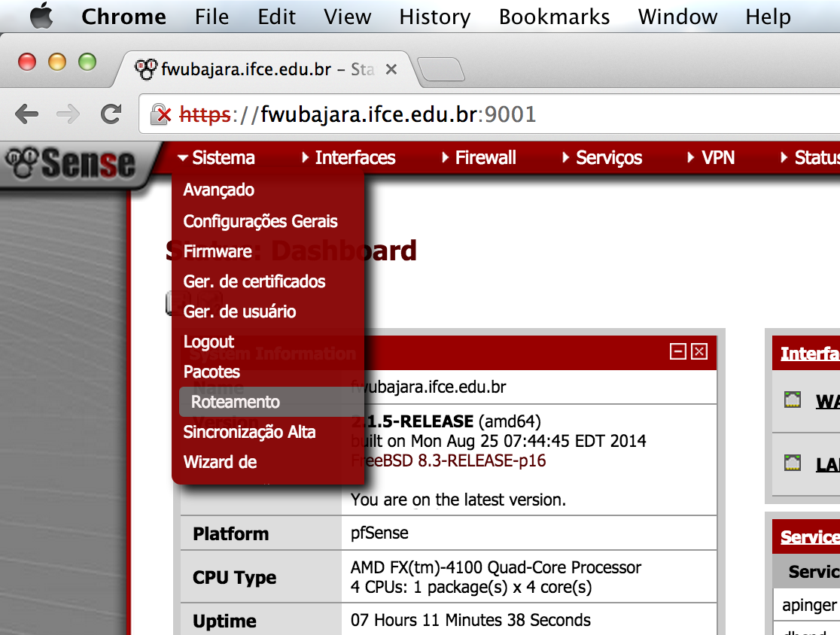840x635 pixels.
Task: Click the AMD FX(tm)-4100 processor text
Action: (495, 567)
